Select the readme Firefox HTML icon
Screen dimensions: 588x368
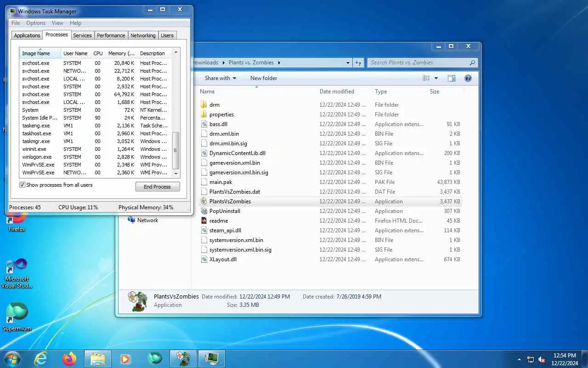point(204,221)
